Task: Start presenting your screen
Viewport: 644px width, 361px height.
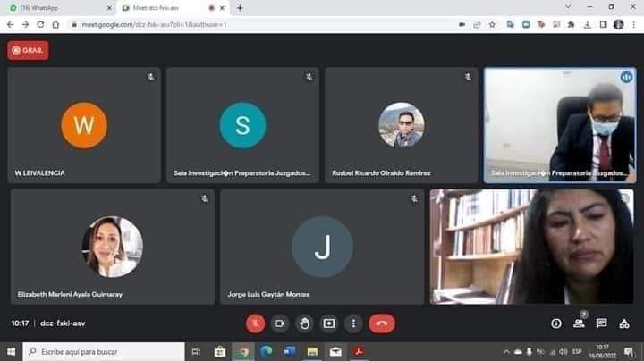Action: pyautogui.click(x=329, y=323)
